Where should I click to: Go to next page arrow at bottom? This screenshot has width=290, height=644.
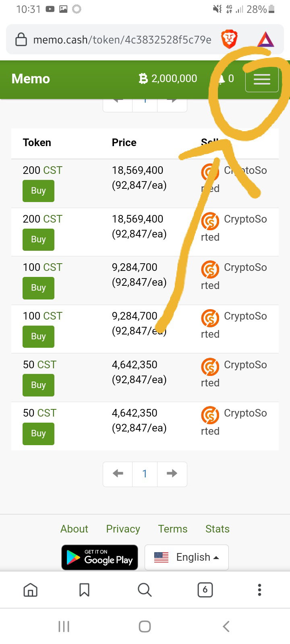[x=172, y=474]
